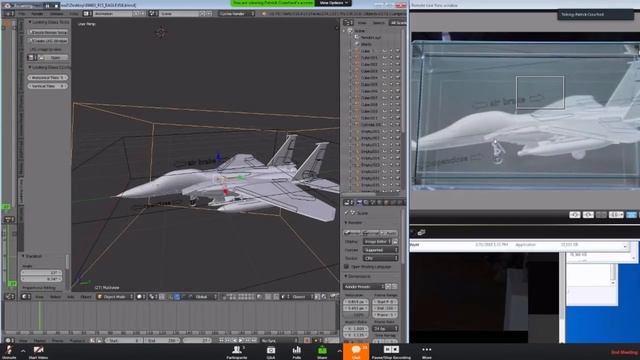Click the Audio render button
Image resolution: width=640 pixels, height=360 pixels.
389,233
